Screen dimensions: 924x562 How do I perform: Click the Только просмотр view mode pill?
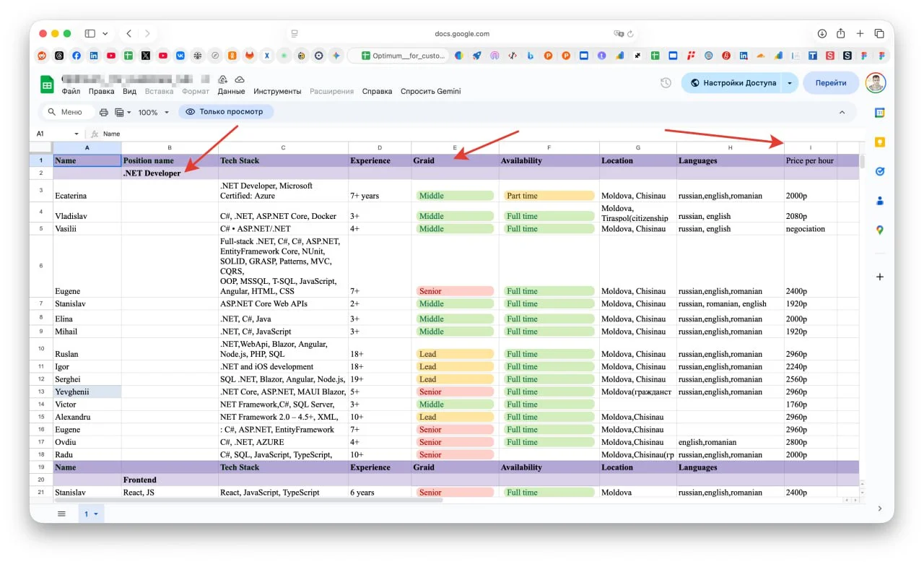coord(226,112)
